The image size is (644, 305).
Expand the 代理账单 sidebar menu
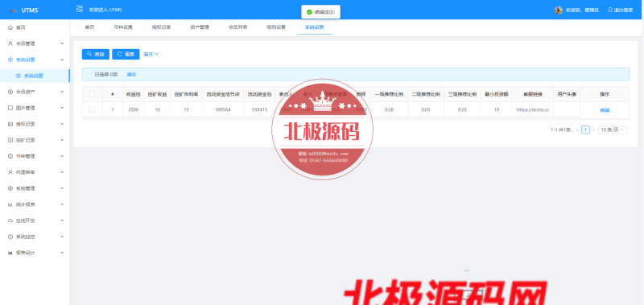point(62,172)
